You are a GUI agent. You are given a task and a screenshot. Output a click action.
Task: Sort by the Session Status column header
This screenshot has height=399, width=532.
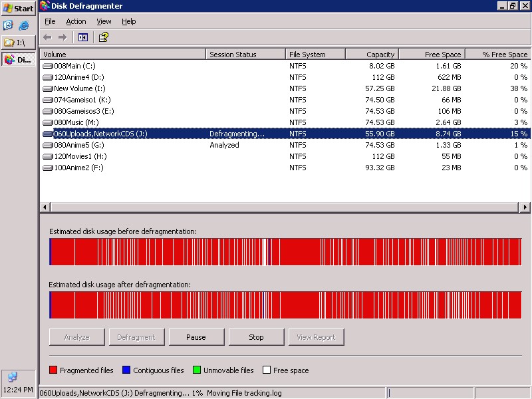click(x=245, y=55)
